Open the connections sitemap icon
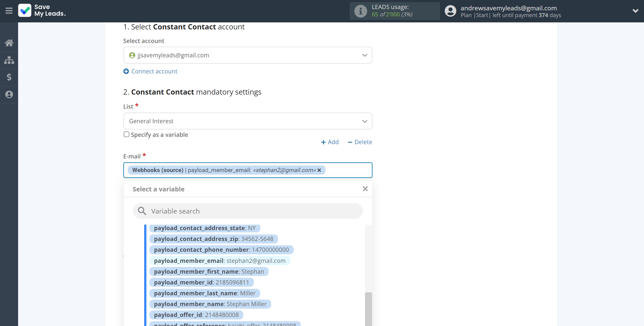This screenshot has width=644, height=326. (x=9, y=60)
